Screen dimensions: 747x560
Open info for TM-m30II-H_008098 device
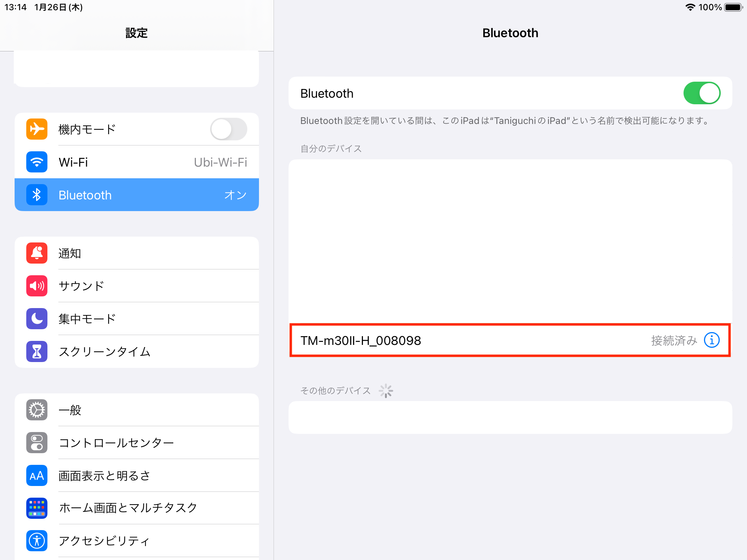click(x=712, y=340)
